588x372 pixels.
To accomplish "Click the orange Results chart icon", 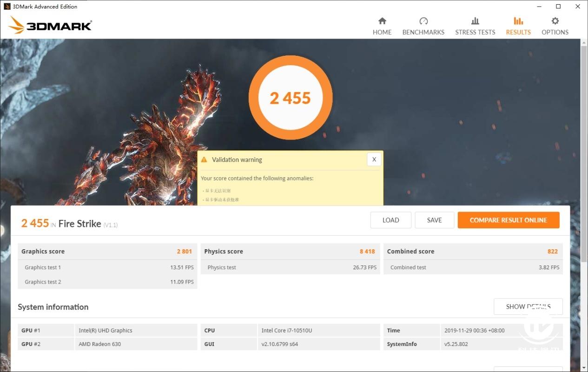I will tap(518, 21).
